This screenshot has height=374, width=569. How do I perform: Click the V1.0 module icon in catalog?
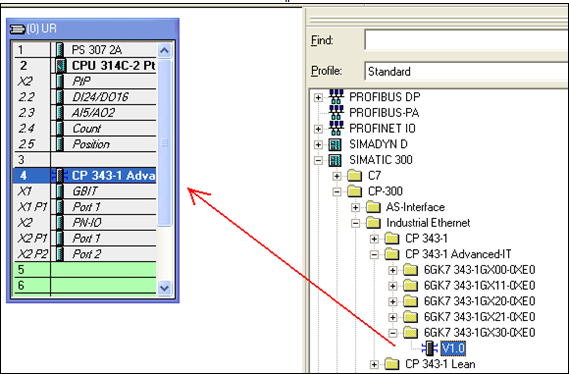430,349
